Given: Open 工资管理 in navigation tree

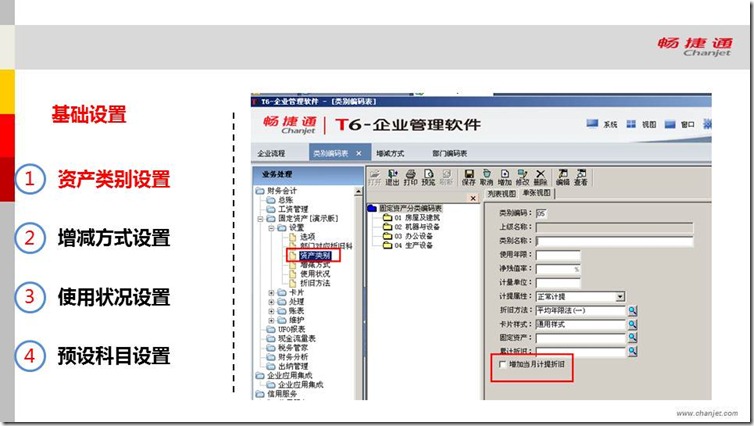Looking at the screenshot, I should point(293,209).
